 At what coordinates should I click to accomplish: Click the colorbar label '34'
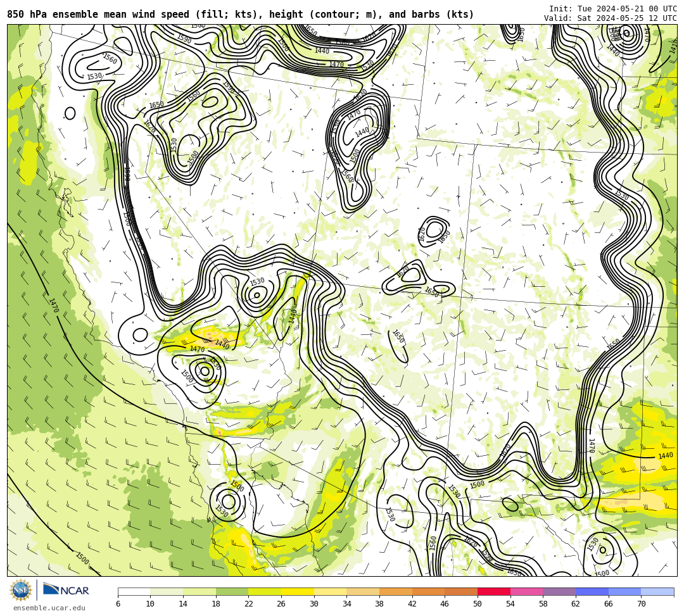pyautogui.click(x=347, y=604)
